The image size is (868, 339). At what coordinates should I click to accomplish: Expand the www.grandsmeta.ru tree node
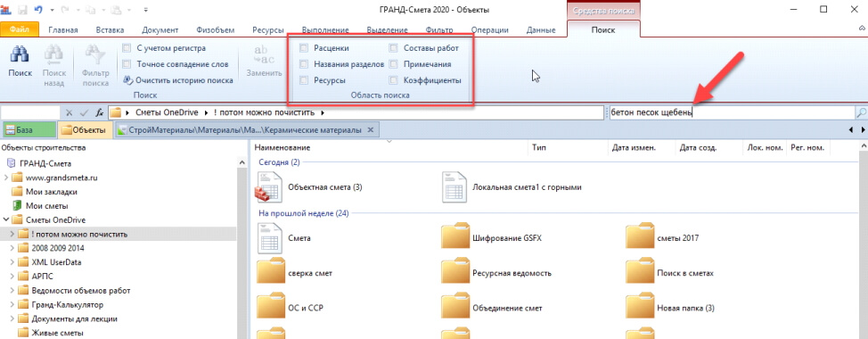pos(6,178)
